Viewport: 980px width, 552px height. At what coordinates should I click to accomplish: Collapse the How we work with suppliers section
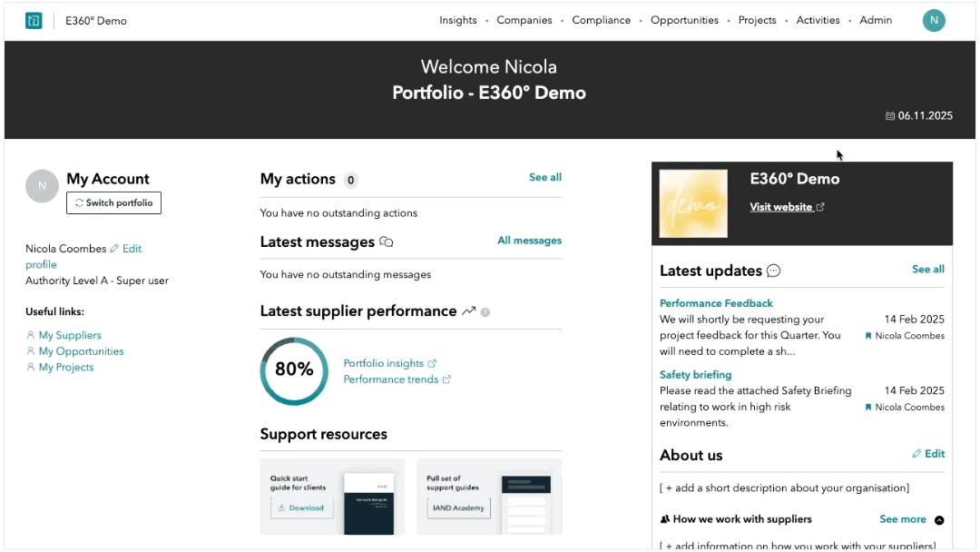coord(939,520)
